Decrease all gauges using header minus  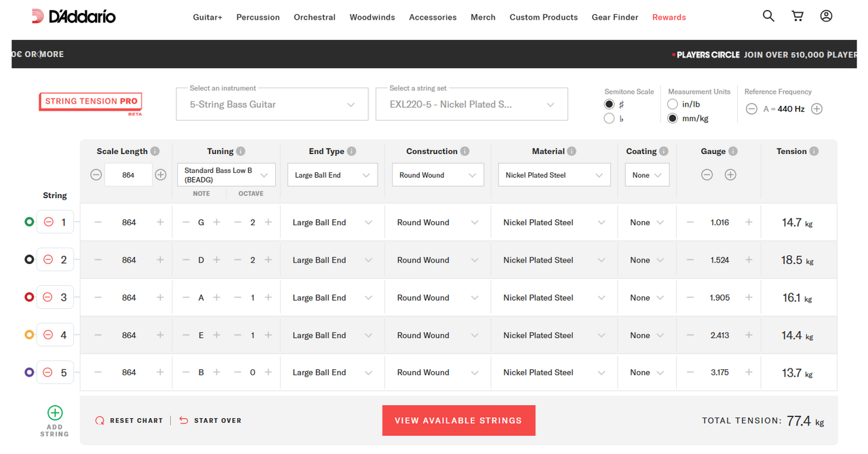(x=707, y=174)
